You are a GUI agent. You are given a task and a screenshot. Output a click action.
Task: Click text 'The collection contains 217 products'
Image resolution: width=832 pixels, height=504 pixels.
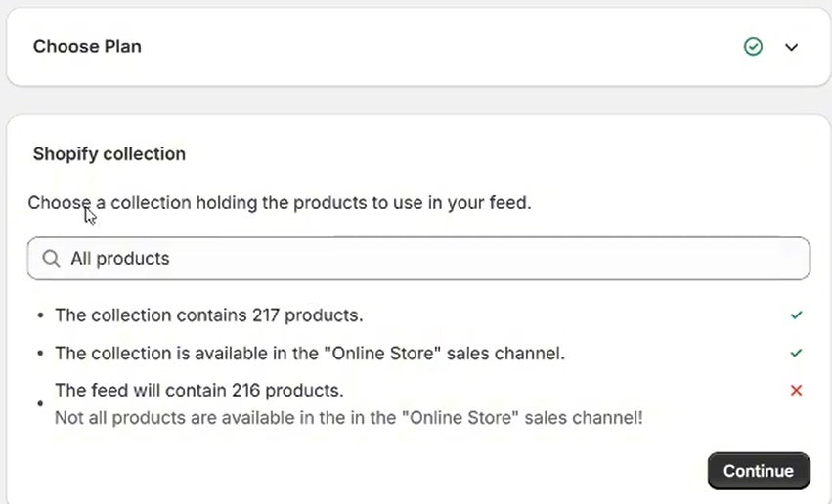(x=208, y=315)
